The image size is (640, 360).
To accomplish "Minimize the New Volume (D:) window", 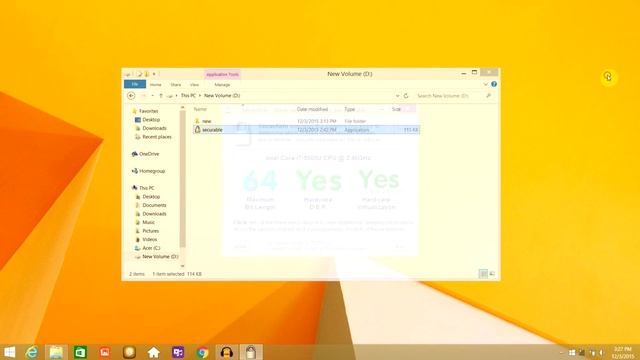I will pyautogui.click(x=464, y=73).
